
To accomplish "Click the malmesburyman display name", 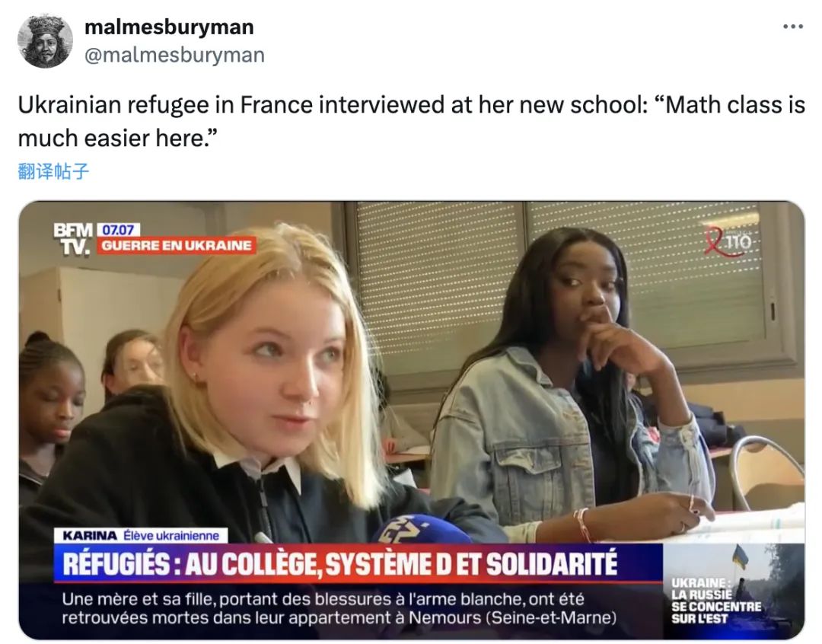I will tap(169, 27).
